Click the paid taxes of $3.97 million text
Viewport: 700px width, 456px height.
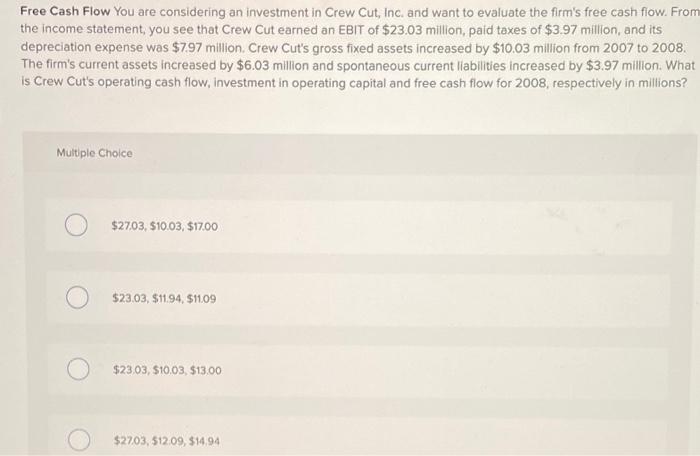pyautogui.click(x=544, y=30)
